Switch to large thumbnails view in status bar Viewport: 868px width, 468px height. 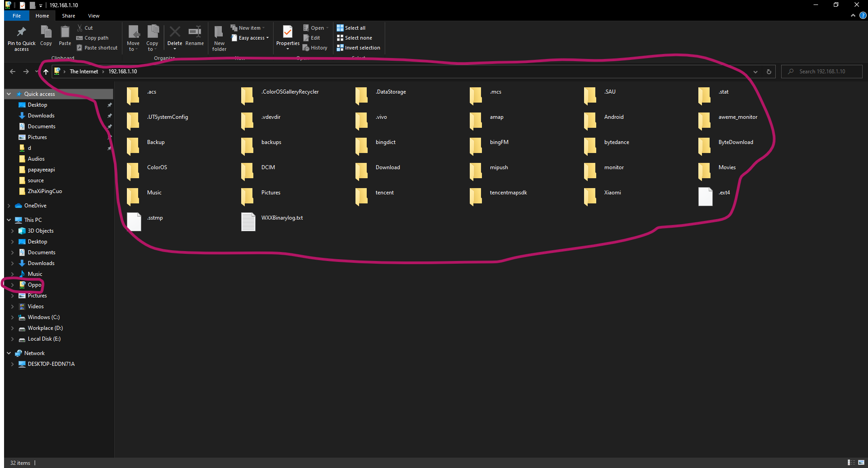pyautogui.click(x=861, y=463)
